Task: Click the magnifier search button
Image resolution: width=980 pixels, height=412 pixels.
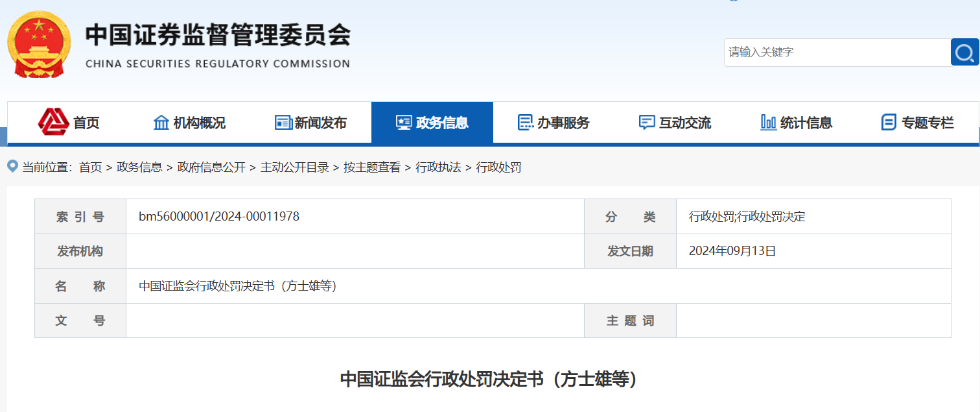Action: tap(964, 52)
